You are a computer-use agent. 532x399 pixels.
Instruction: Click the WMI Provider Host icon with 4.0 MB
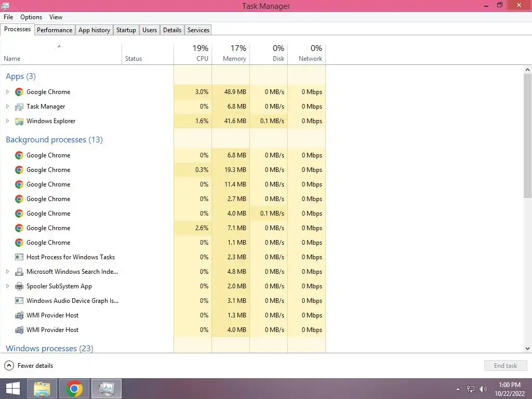[x=19, y=330]
